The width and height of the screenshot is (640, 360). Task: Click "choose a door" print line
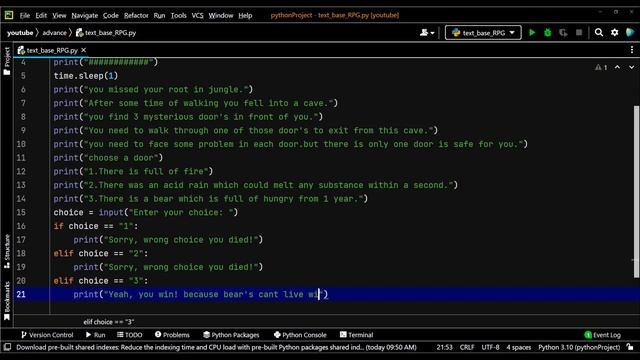click(x=108, y=158)
